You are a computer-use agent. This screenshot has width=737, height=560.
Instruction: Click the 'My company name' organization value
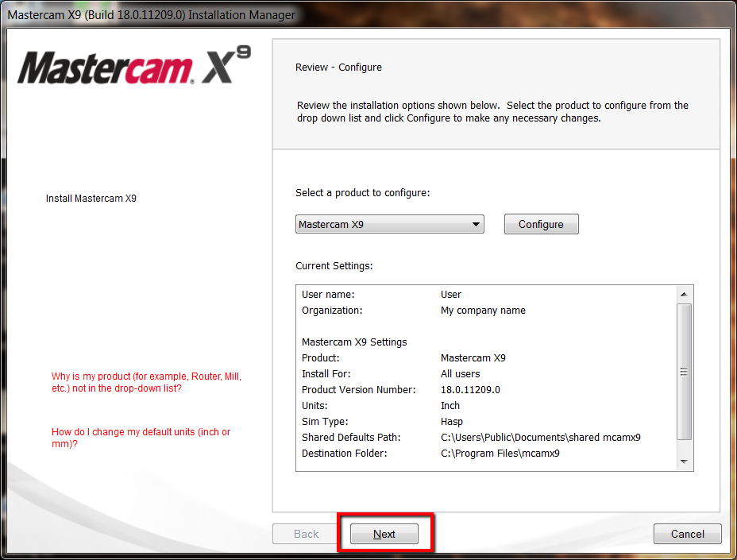483,311
